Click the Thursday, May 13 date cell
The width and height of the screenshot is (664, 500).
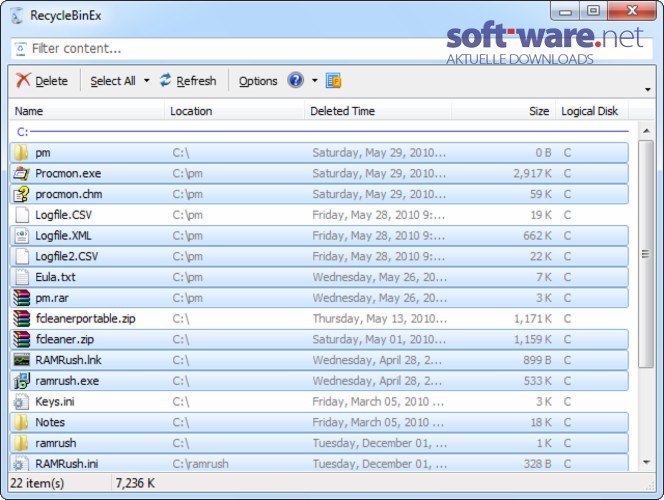tap(379, 319)
